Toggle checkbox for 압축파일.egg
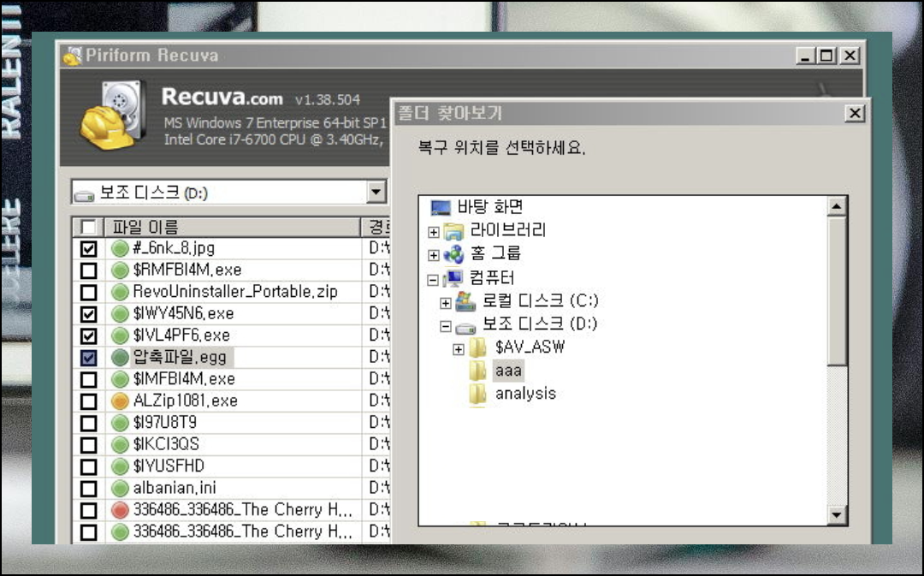 coord(88,358)
